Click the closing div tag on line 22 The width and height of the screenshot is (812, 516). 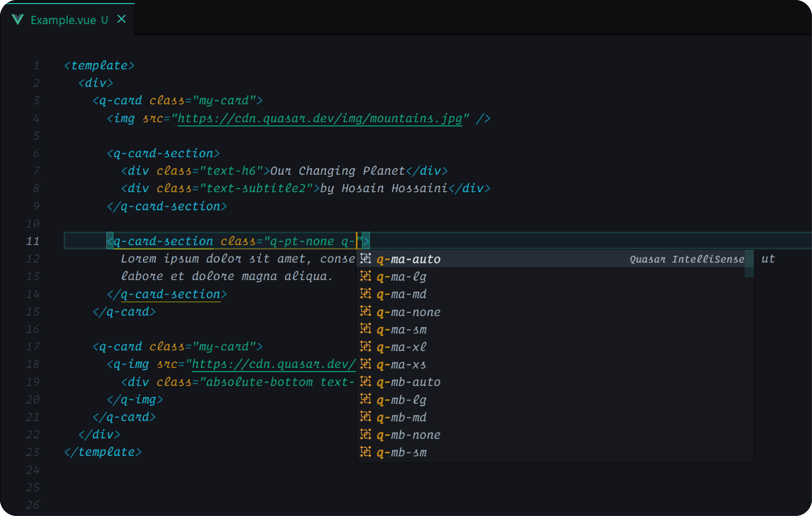coord(99,435)
